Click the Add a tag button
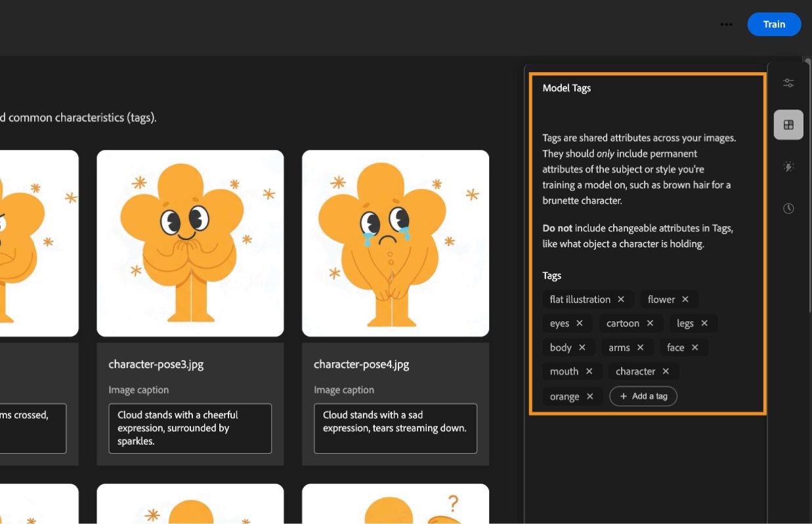The height and width of the screenshot is (524, 812). pyautogui.click(x=643, y=395)
